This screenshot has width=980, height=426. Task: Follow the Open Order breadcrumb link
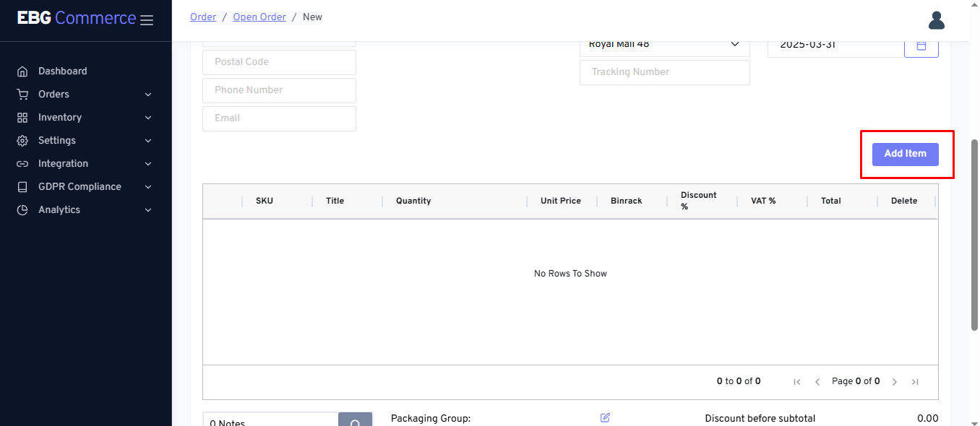click(259, 17)
